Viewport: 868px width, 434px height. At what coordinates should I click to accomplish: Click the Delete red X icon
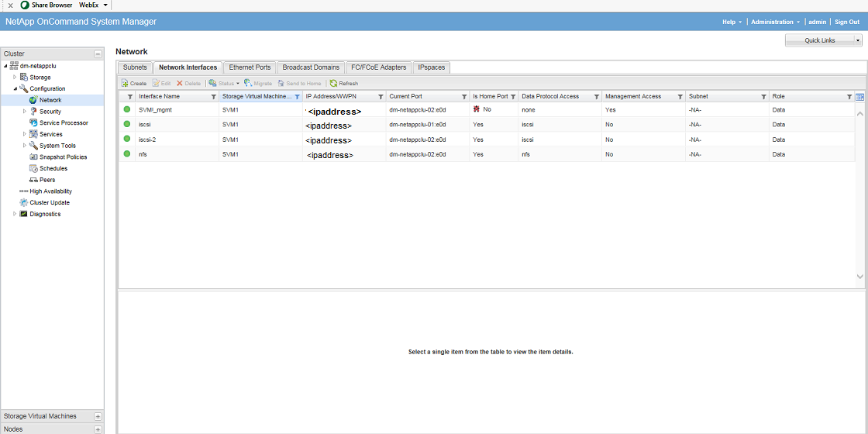point(179,83)
